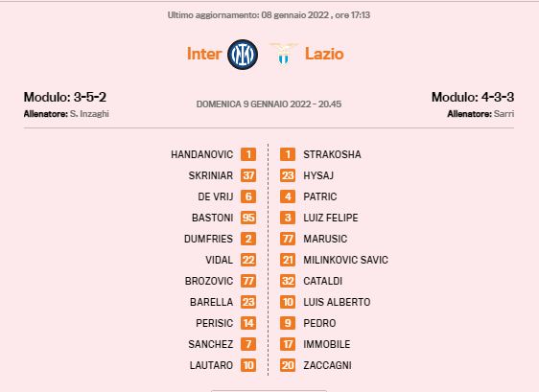Select player name LUIS ALBERTO
The image size is (539, 392).
(337, 302)
